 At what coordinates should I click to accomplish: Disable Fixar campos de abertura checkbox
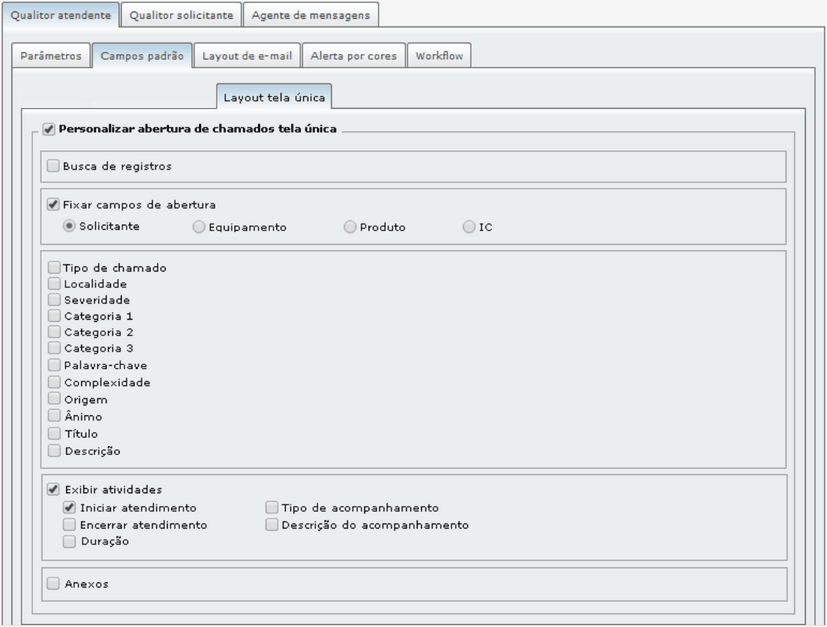pos(53,205)
